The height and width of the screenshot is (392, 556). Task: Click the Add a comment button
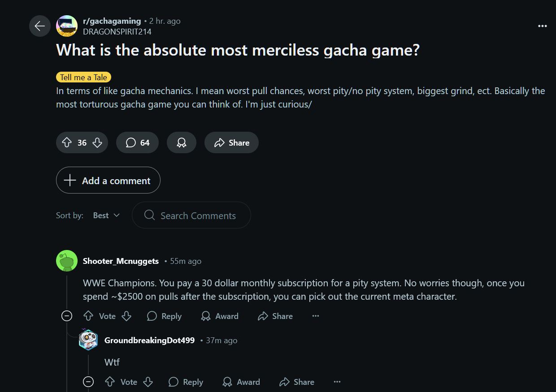coord(108,180)
